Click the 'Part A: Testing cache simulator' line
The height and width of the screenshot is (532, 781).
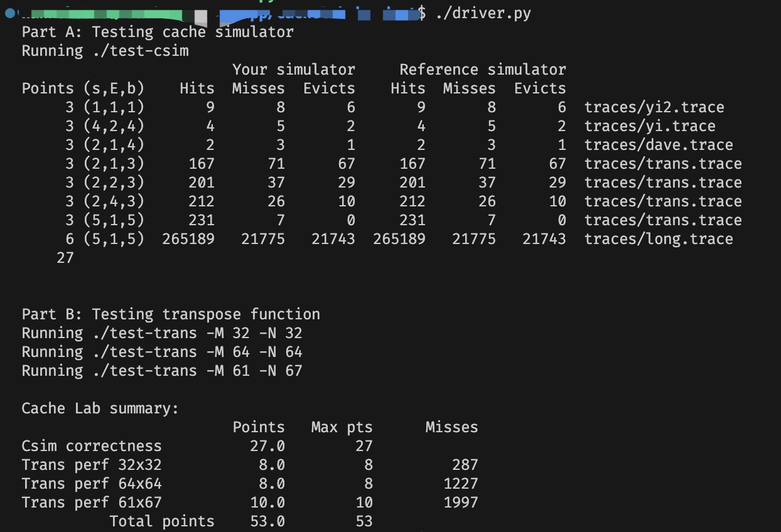click(158, 32)
